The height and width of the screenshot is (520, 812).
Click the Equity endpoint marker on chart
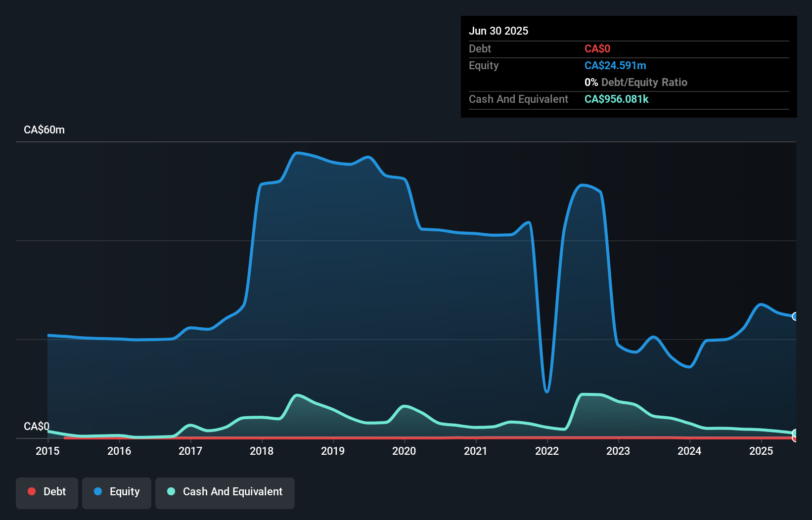point(795,316)
